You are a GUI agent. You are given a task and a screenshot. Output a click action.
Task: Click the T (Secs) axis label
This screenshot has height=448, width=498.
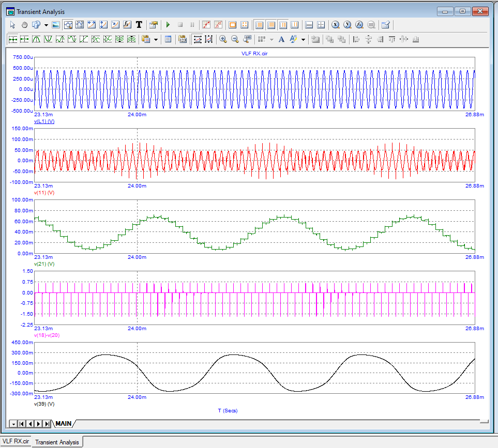coord(228,411)
